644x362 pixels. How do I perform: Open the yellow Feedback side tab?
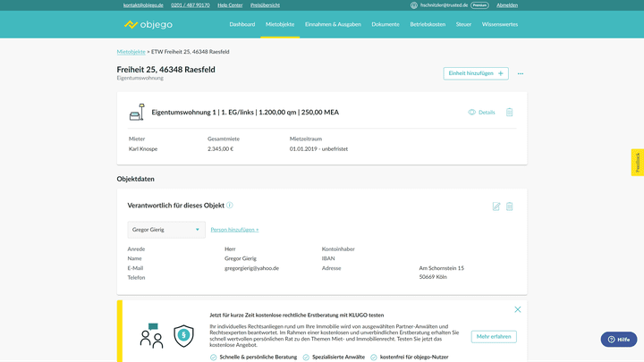637,163
